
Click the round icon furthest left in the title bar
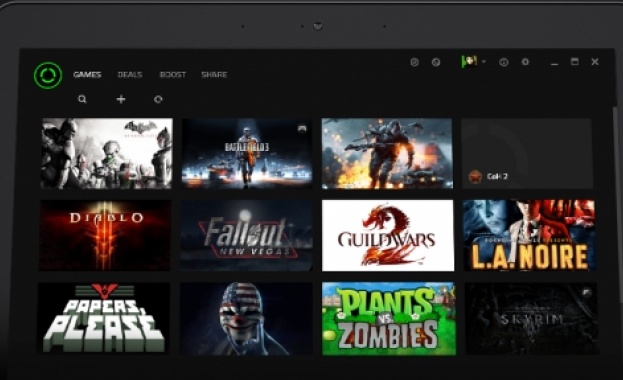tap(414, 62)
